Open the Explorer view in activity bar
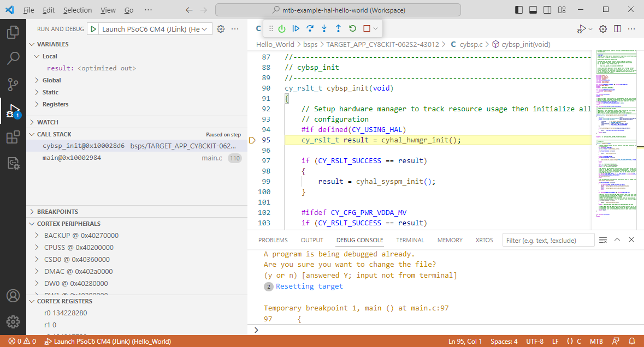Screen dimensions: 644x347 [13, 32]
